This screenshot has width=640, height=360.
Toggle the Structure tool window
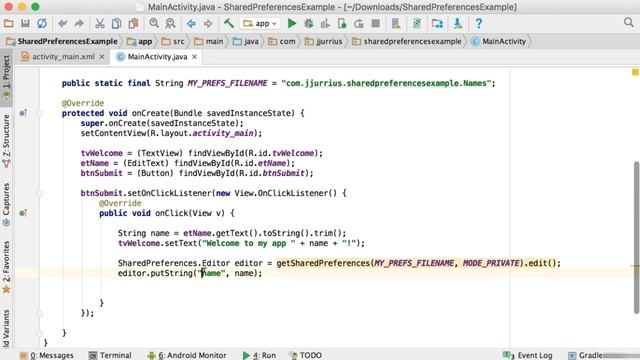pyautogui.click(x=6, y=140)
